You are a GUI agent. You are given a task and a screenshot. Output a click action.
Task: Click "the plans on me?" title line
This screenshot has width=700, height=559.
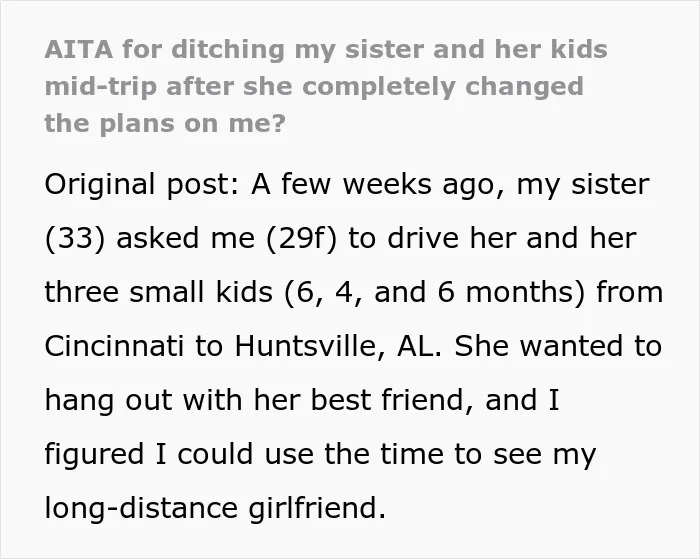point(165,123)
